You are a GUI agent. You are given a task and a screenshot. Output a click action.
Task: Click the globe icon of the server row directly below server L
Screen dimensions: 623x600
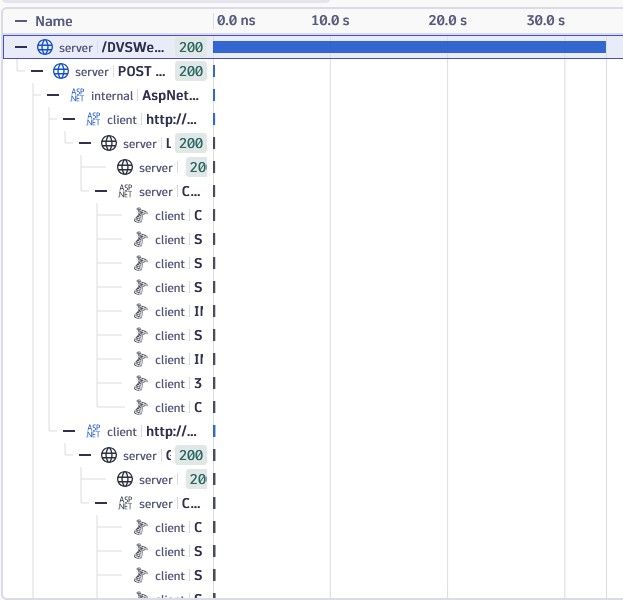point(125,167)
